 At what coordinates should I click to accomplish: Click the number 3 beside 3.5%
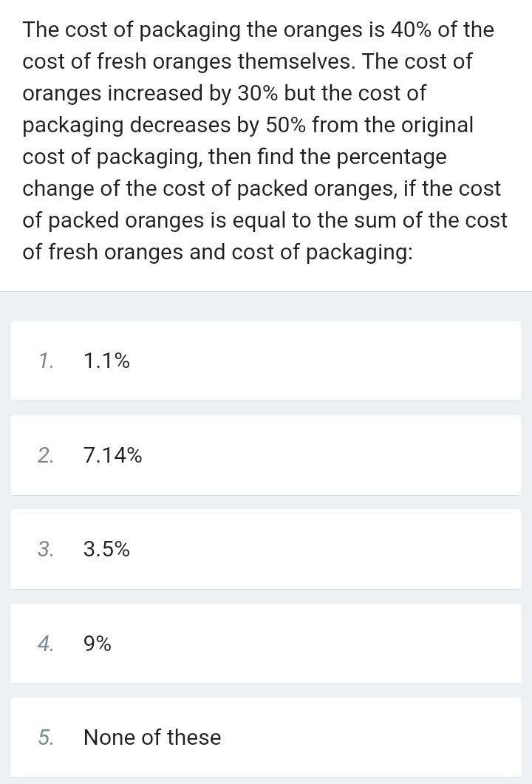tap(44, 550)
